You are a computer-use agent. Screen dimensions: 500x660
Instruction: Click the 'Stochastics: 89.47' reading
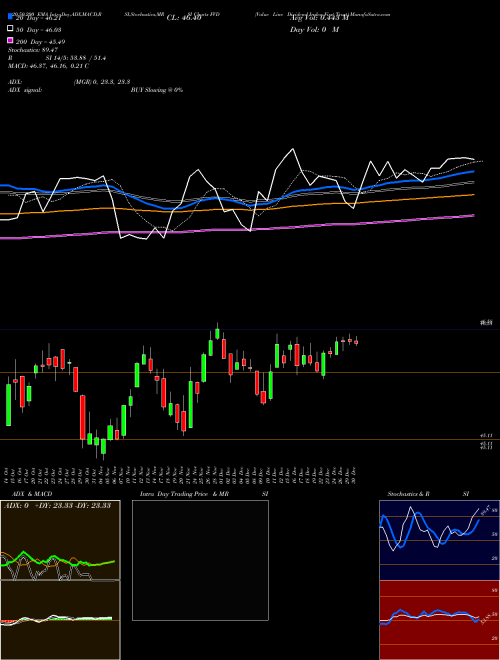33,50
